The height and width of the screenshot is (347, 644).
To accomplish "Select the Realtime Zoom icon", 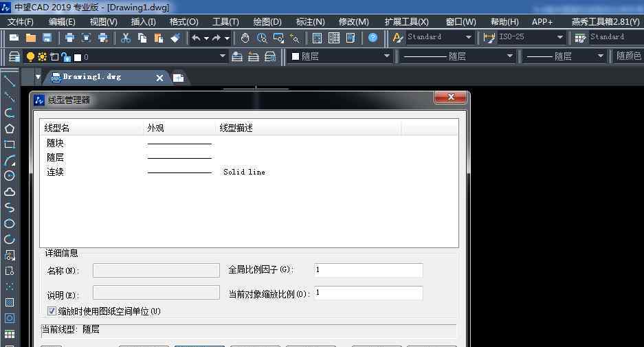I will pos(262,38).
